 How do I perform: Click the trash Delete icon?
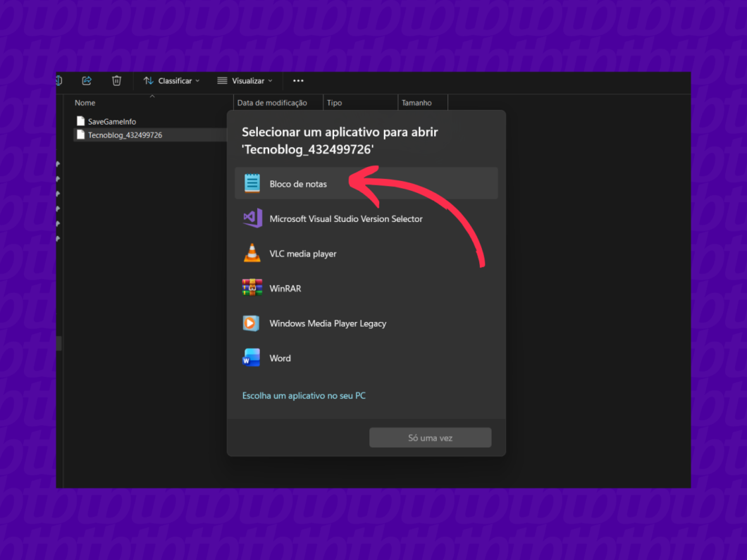pos(116,80)
